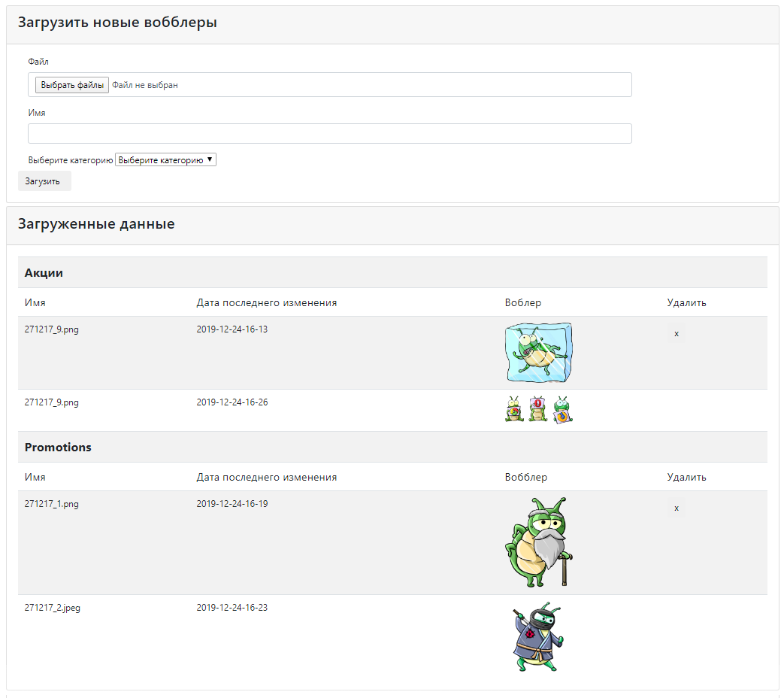This screenshot has width=784, height=698.
Task: Delete the 271217_1.png wobbler in Promotions
Action: click(677, 508)
